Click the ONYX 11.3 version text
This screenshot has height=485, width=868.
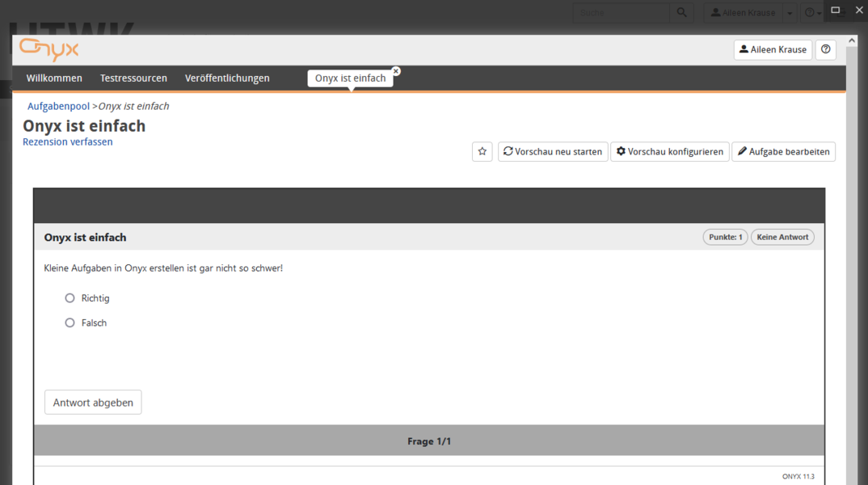(798, 476)
